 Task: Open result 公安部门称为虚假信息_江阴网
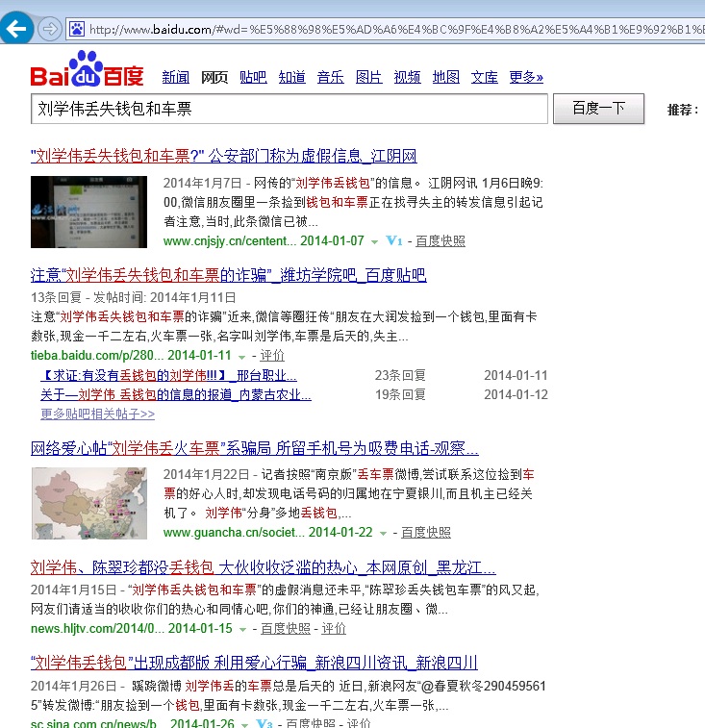click(x=224, y=156)
